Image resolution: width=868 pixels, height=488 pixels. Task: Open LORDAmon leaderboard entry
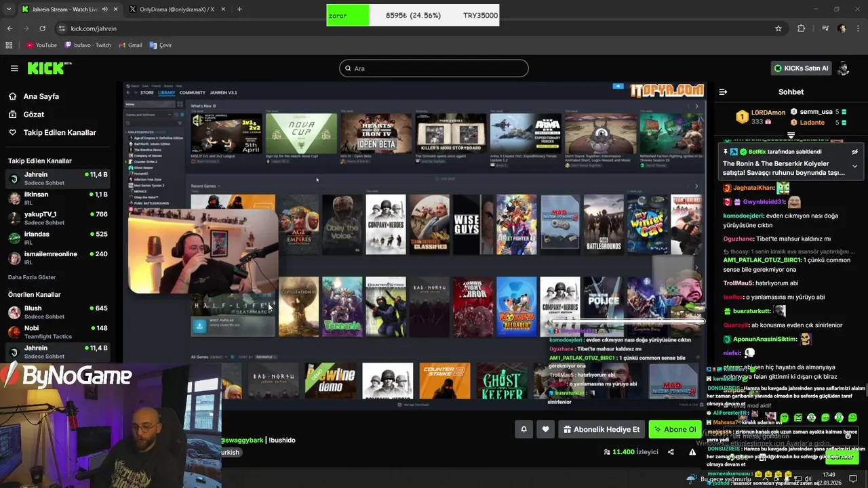click(x=761, y=117)
